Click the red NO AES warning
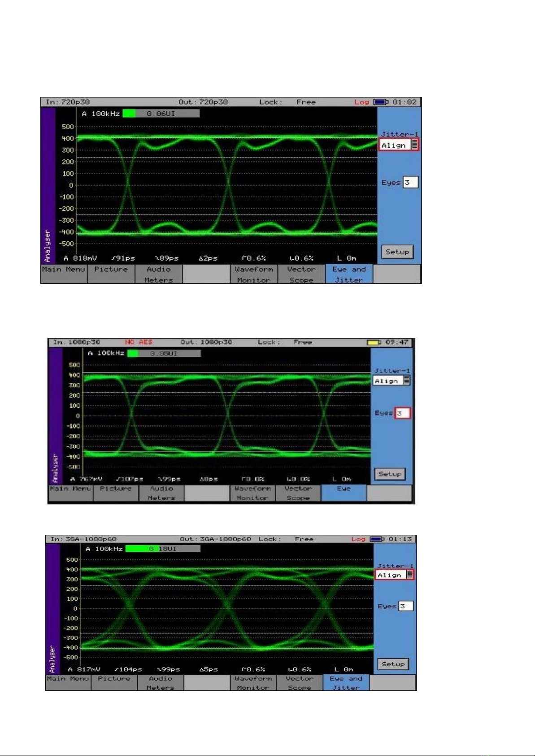Viewport: 535px width, 756px height. click(x=139, y=342)
